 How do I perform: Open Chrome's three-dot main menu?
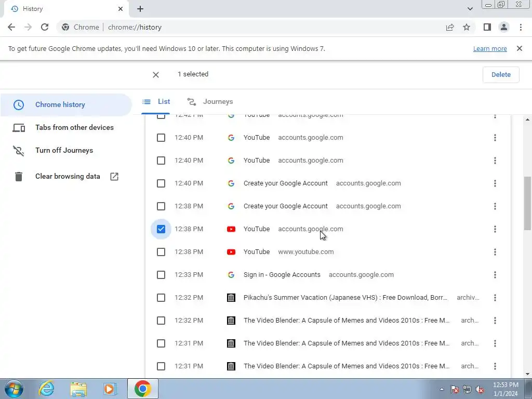[521, 27]
